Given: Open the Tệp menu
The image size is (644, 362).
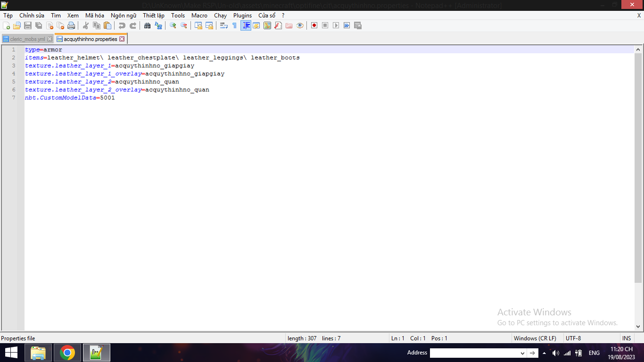Looking at the screenshot, I should click(x=8, y=16).
